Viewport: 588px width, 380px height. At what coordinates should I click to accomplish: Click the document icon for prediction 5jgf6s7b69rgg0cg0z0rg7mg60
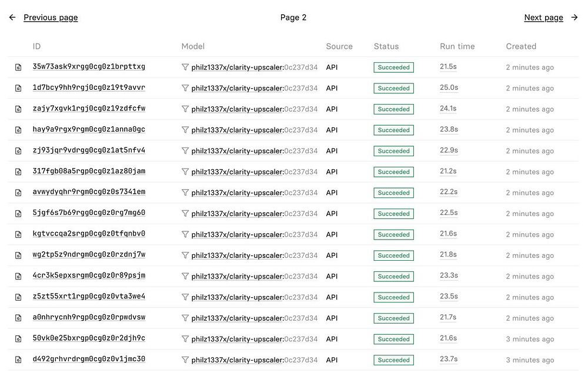[18, 214]
